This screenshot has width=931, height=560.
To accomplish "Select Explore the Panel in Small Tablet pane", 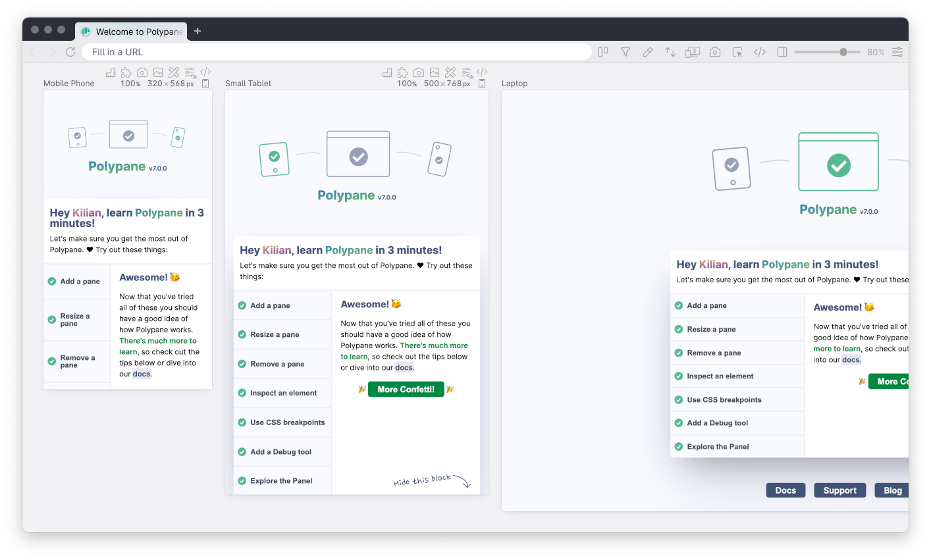I will (282, 481).
